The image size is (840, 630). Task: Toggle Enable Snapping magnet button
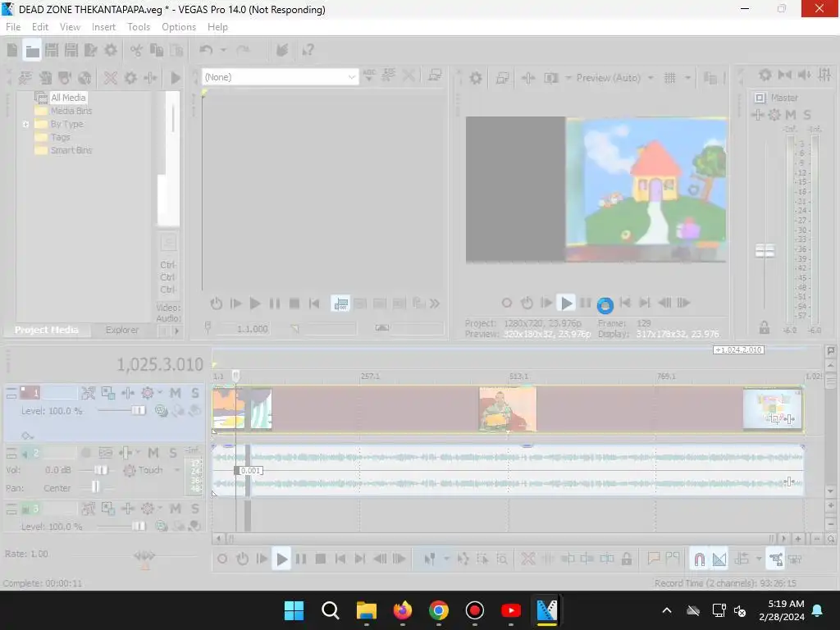pyautogui.click(x=699, y=559)
